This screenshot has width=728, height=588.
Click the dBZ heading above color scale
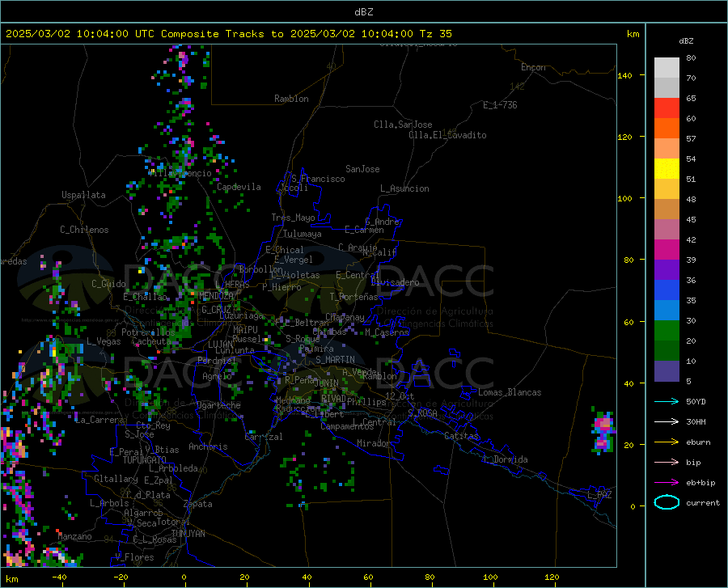point(686,40)
